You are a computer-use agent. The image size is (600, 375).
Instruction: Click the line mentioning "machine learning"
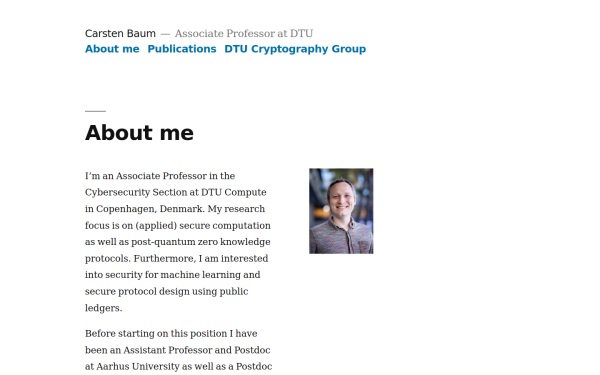click(173, 275)
